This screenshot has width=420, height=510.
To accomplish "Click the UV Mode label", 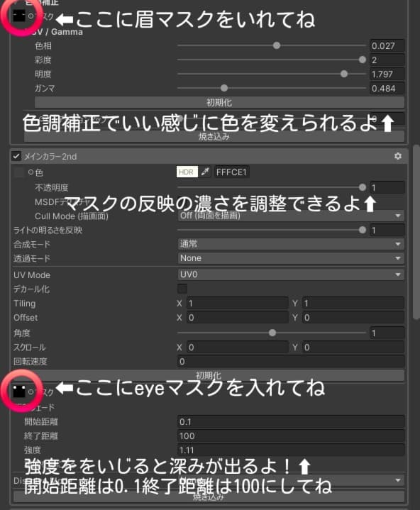I will pos(32,275).
